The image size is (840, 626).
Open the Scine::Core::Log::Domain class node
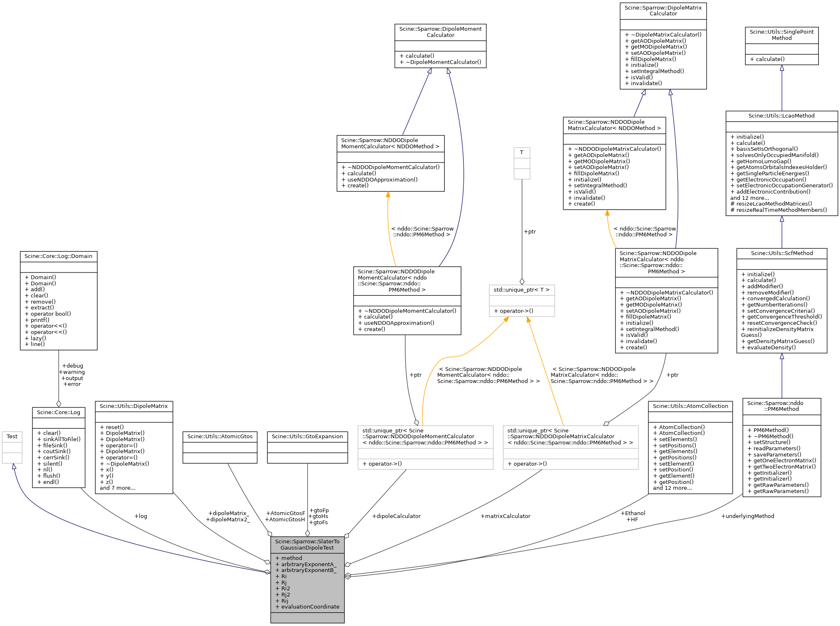tap(59, 300)
